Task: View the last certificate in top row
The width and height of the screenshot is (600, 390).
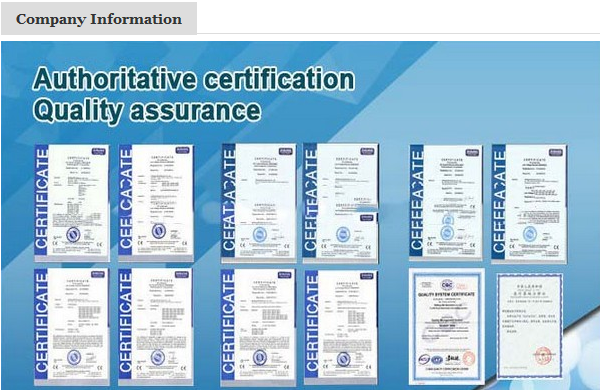Action: point(529,204)
